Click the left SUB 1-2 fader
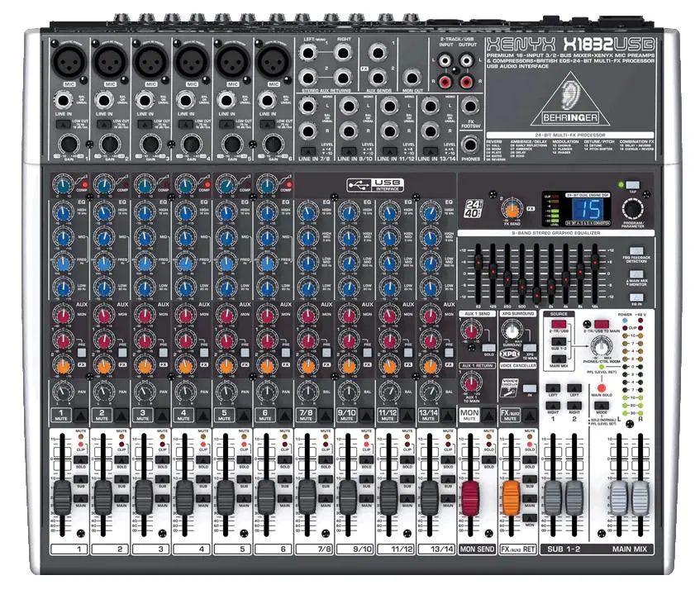700x599 pixels. tap(553, 497)
